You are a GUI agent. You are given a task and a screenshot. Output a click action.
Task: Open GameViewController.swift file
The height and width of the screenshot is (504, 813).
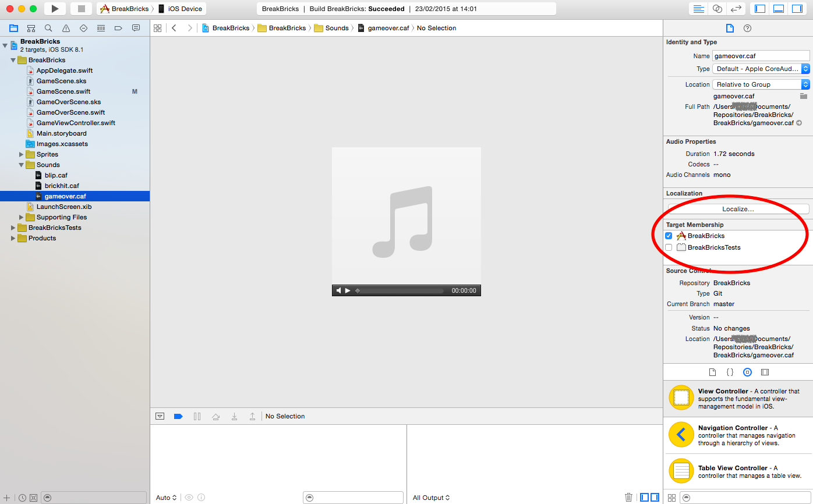coord(75,123)
